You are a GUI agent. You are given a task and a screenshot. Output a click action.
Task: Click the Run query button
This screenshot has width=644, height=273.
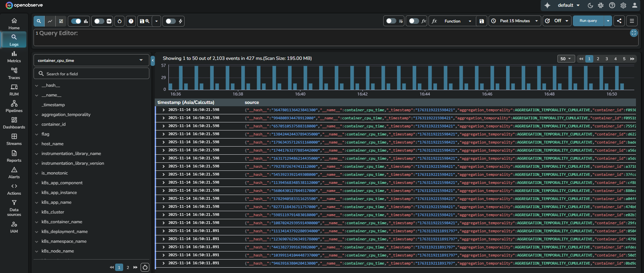click(x=588, y=21)
